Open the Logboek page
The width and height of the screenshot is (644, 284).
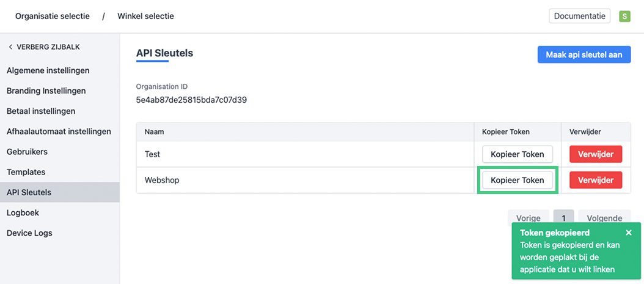24,213
